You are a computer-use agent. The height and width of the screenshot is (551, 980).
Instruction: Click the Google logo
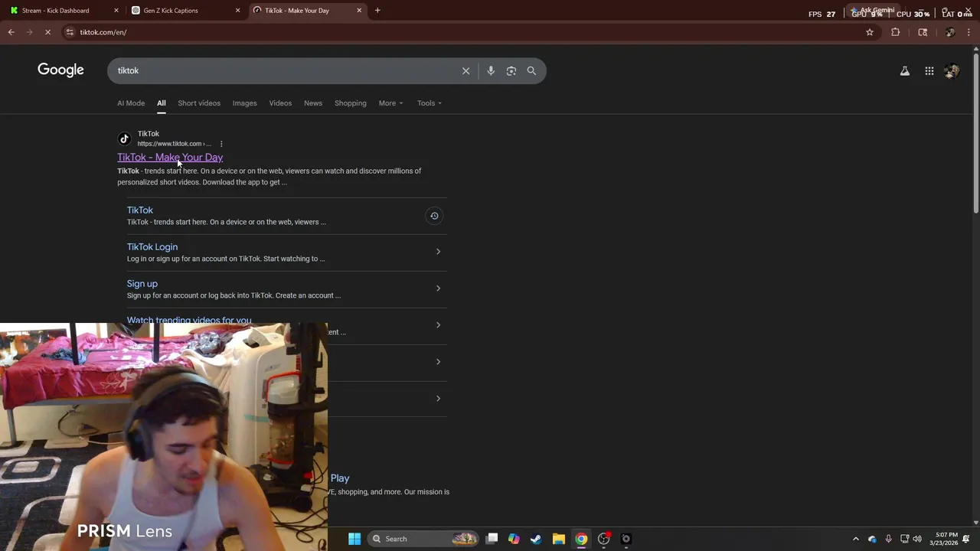[x=60, y=70]
